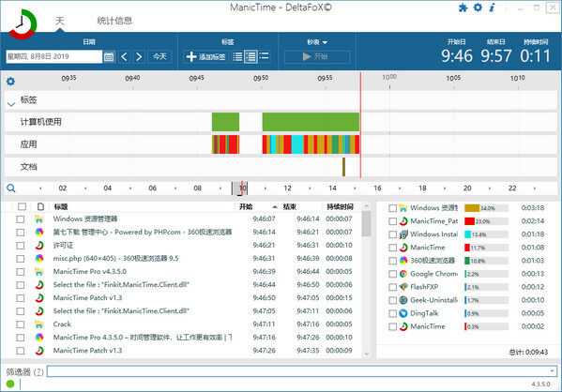Click the date input field
Viewport: 562px width, 392px height.
pos(54,56)
